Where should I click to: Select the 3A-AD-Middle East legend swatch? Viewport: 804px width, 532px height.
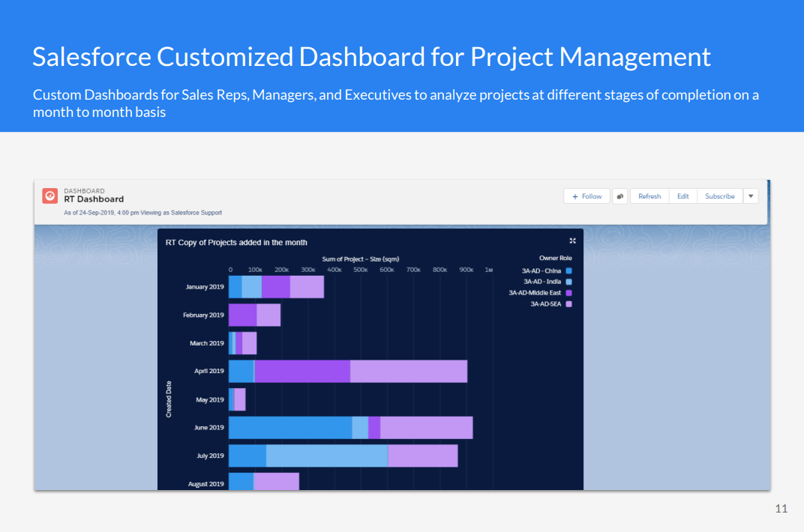tap(568, 293)
